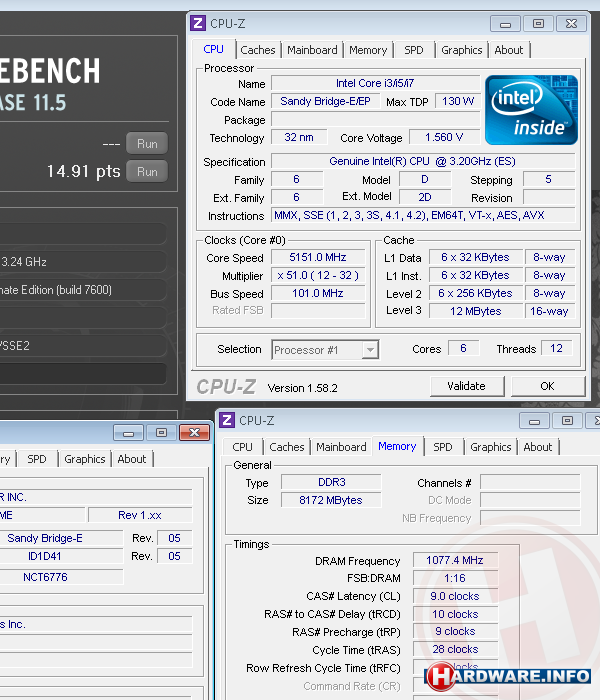
Task: Click the Level 3 cache value 12 MBytes
Action: [476, 311]
